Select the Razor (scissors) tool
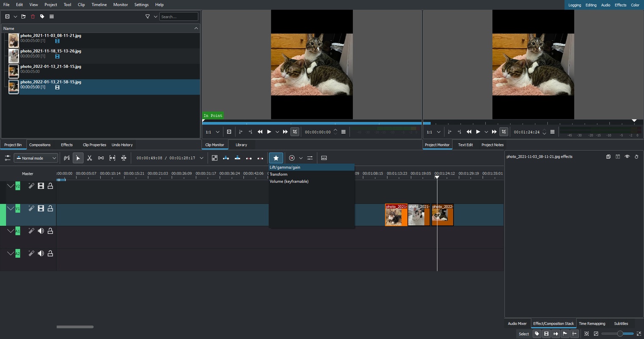Viewport: 644px width, 339px height. pos(89,158)
